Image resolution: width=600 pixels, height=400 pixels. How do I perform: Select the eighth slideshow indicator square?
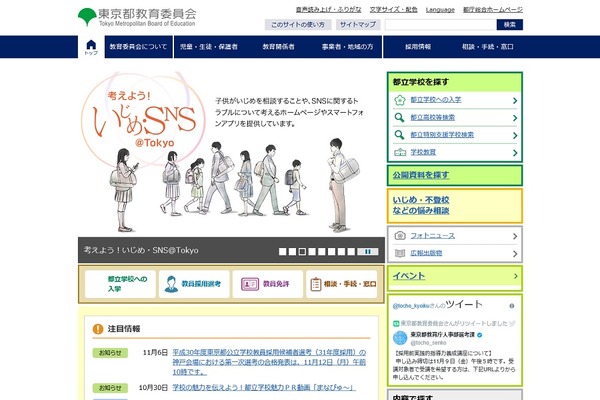pyautogui.click(x=351, y=251)
